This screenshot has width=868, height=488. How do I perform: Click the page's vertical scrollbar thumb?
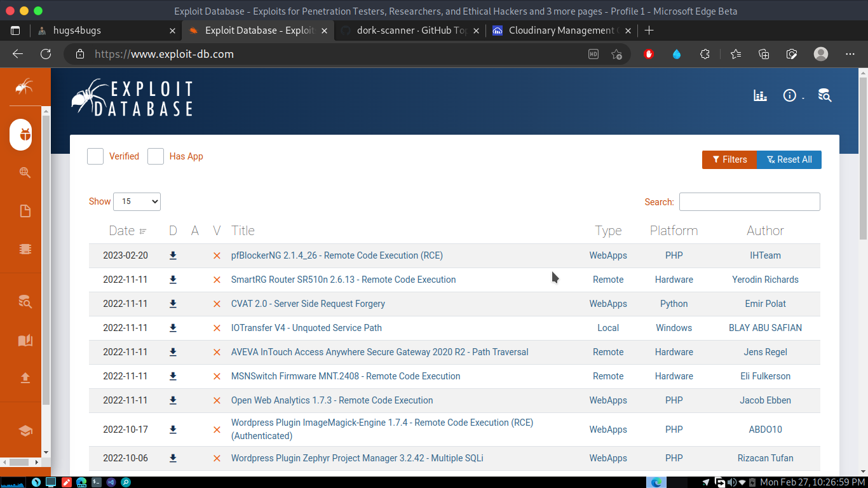click(863, 159)
